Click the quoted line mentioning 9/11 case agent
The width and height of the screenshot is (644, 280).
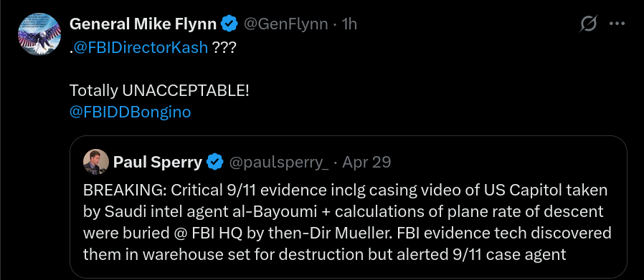point(325,255)
